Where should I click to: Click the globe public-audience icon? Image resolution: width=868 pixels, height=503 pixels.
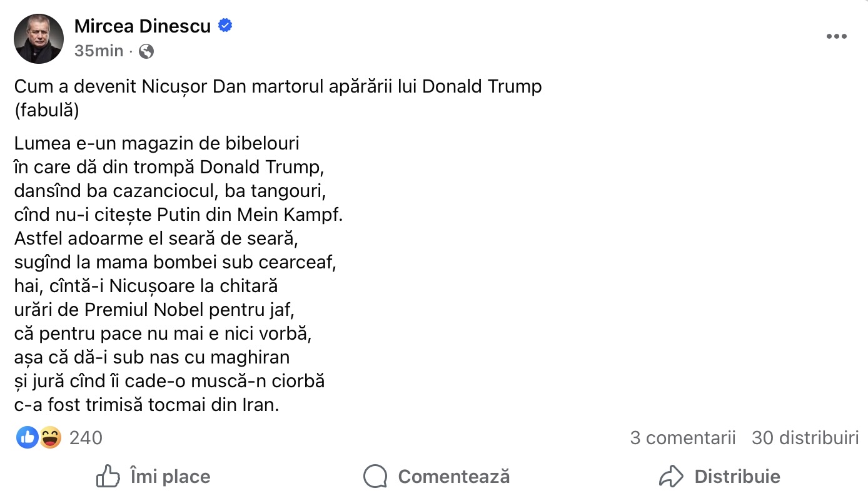click(x=146, y=51)
